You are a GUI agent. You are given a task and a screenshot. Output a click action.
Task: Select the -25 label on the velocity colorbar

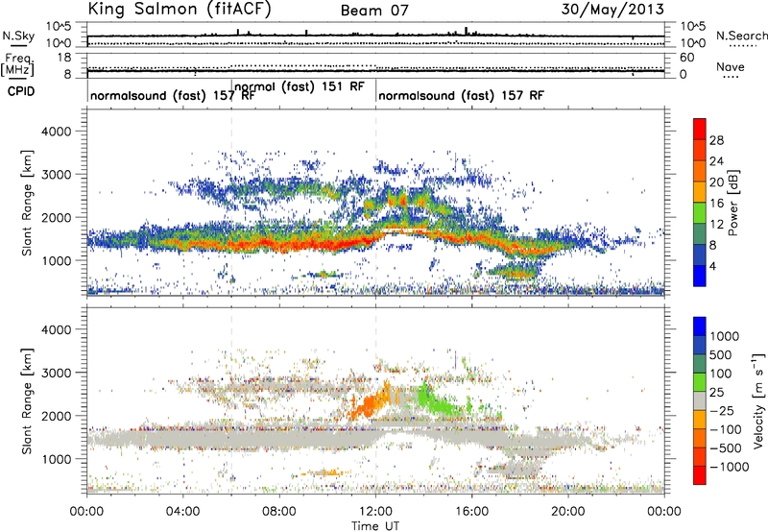722,411
